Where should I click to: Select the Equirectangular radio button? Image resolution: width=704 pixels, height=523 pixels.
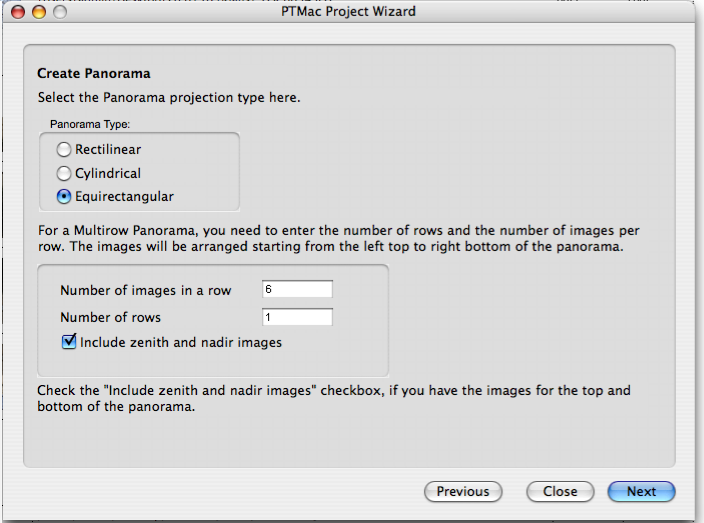(64, 196)
